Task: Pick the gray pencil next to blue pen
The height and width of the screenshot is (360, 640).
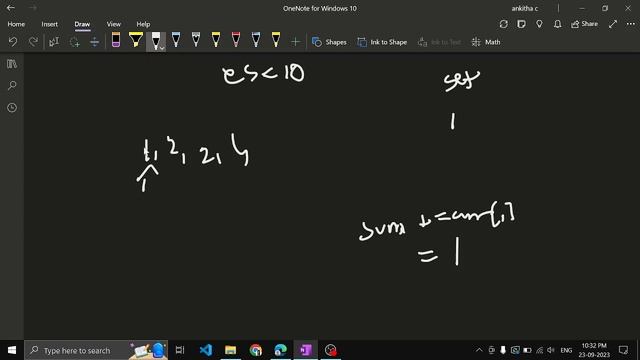Action: click(x=196, y=40)
